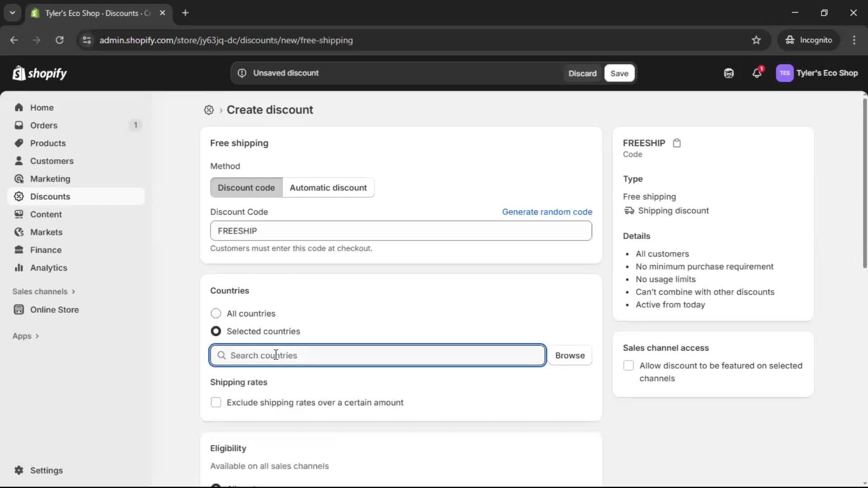
Task: Check Exclude shipping rates over a certain amount
Action: click(x=216, y=402)
